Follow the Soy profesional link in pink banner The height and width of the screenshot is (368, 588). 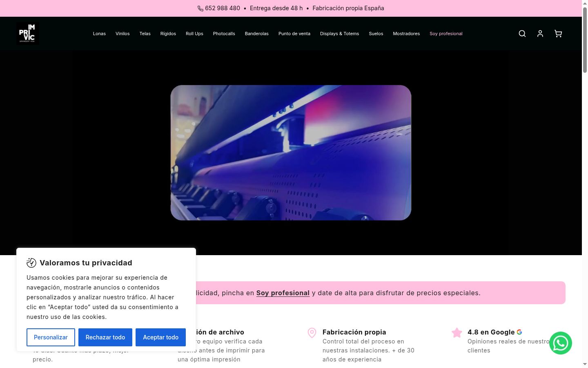coord(283,293)
